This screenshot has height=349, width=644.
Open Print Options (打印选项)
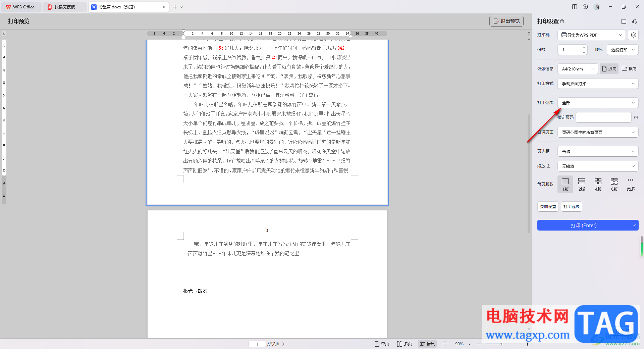tap(572, 207)
